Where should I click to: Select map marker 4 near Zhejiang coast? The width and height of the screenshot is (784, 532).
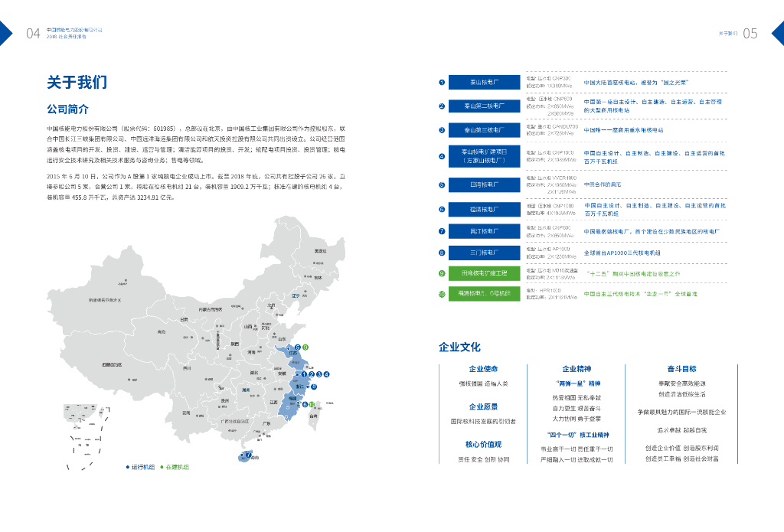coord(326,374)
